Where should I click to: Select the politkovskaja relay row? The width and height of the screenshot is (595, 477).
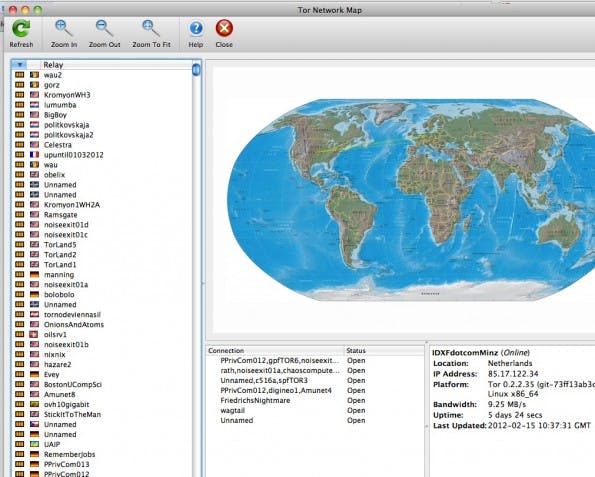102,125
